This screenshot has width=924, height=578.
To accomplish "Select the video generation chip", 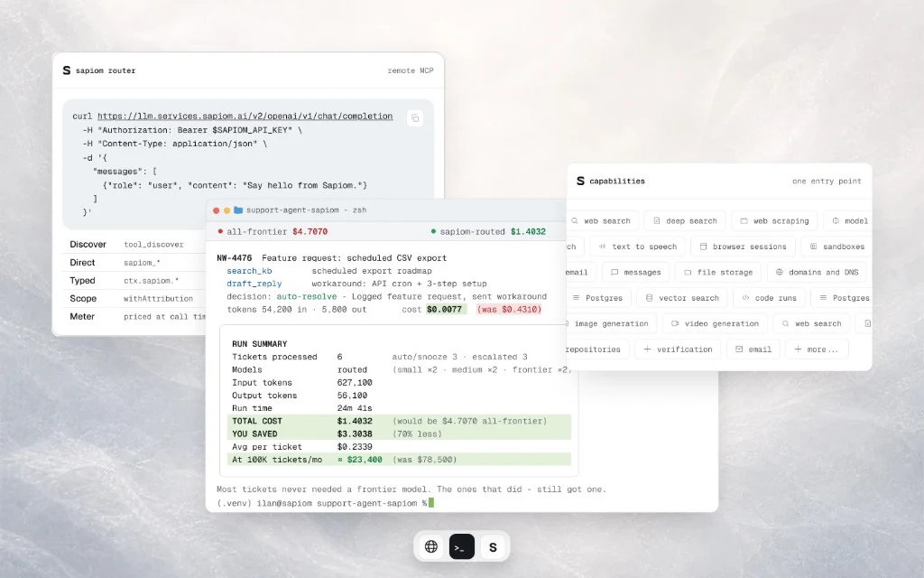I will [x=715, y=324].
